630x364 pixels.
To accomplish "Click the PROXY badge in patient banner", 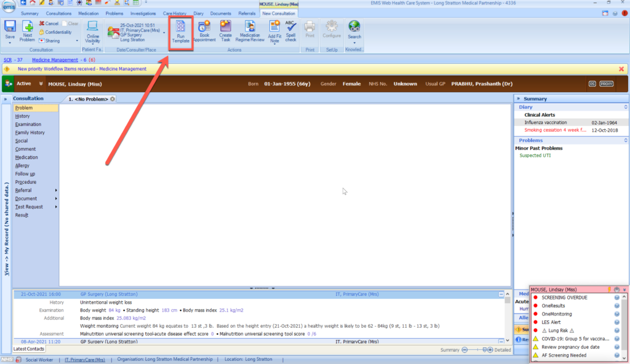I will pyautogui.click(x=606, y=84).
